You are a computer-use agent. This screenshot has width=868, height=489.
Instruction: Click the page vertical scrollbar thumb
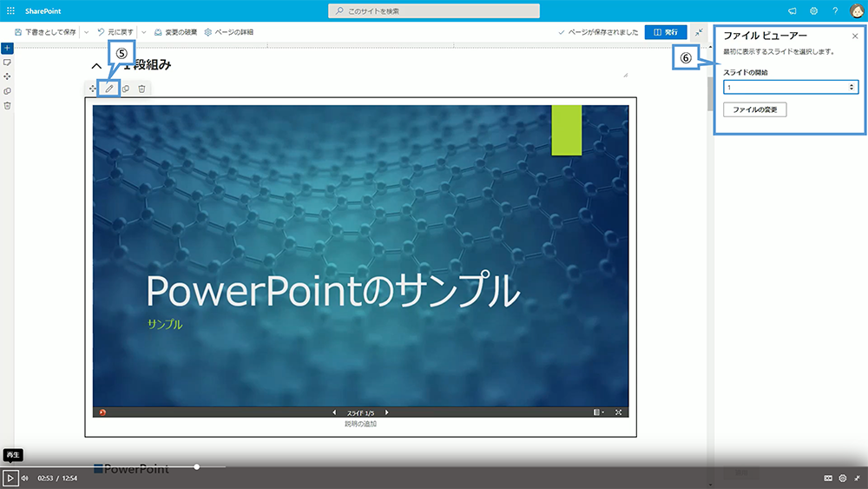coord(710,94)
